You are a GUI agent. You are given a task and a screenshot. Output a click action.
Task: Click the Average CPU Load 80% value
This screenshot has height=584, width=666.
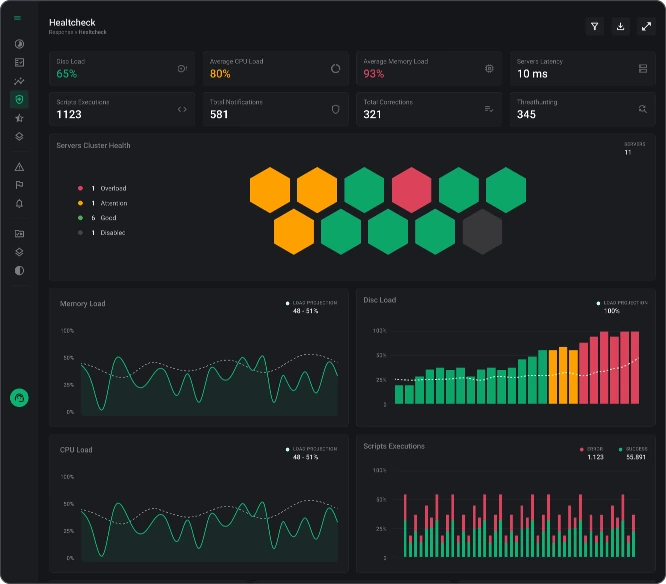[220, 74]
